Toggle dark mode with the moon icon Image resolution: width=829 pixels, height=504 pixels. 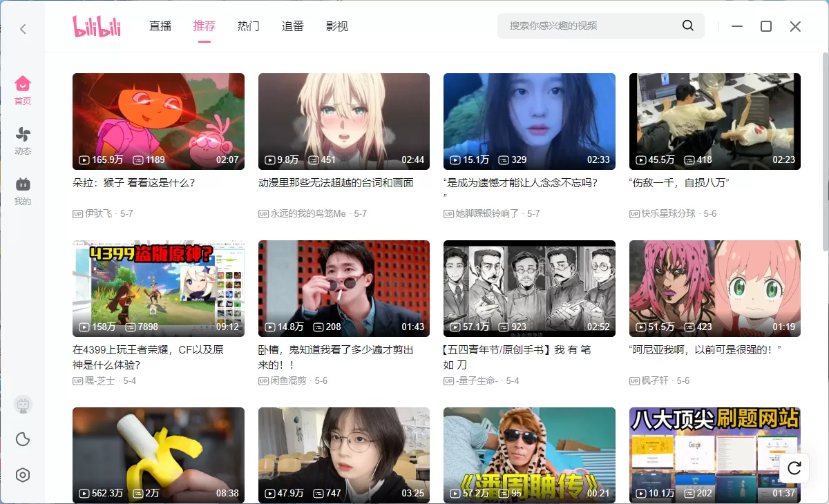(x=23, y=439)
